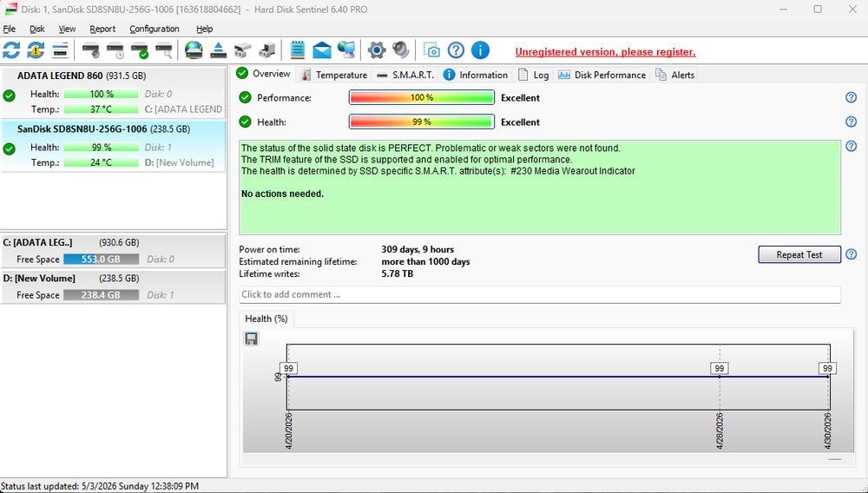Select the D: [New Volume] volume entry

[114, 286]
